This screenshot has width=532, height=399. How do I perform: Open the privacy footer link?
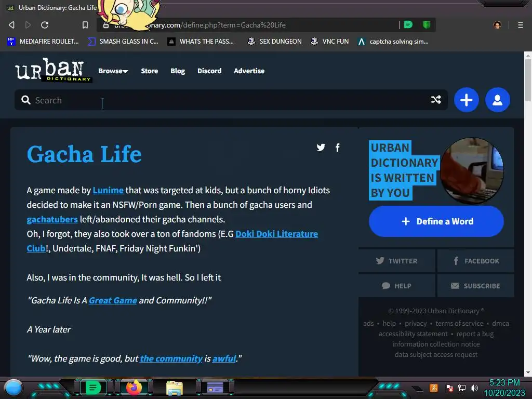(x=416, y=323)
